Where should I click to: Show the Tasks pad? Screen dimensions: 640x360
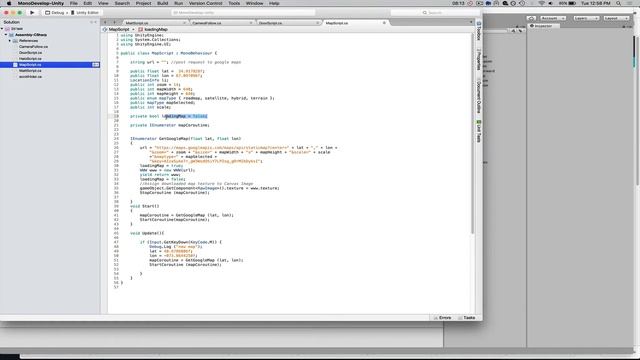[467, 318]
